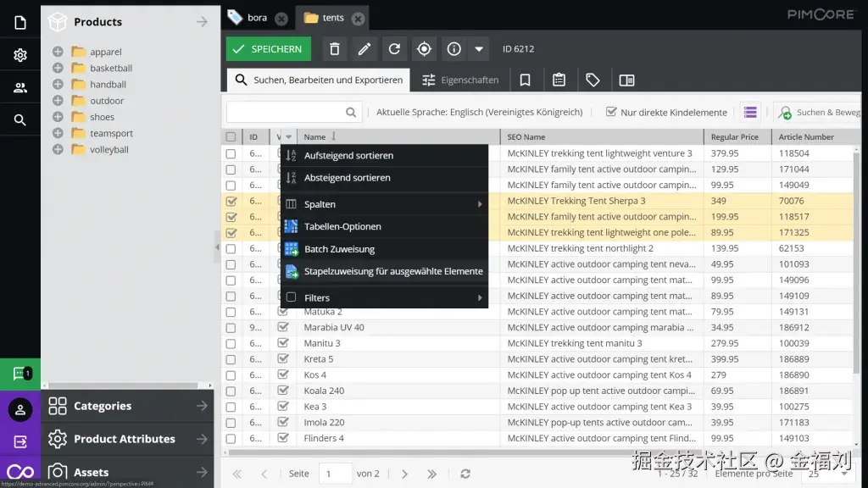The image size is (868, 488).
Task: Expand the teamsport folder
Action: 58,133
